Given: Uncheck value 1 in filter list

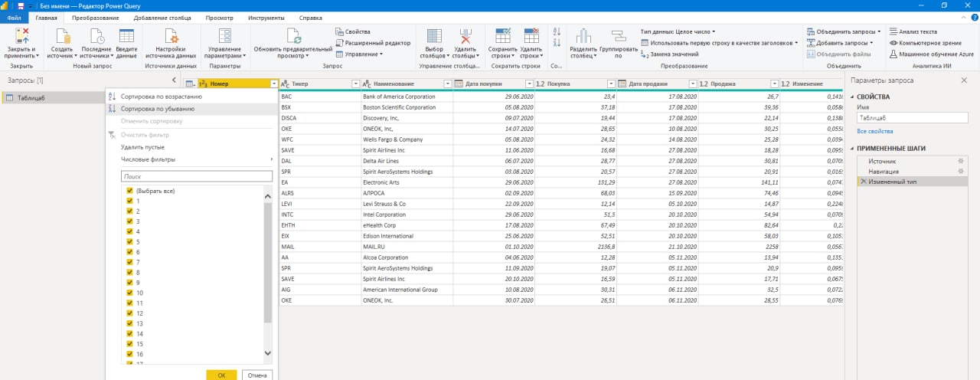Looking at the screenshot, I should pyautogui.click(x=129, y=201).
